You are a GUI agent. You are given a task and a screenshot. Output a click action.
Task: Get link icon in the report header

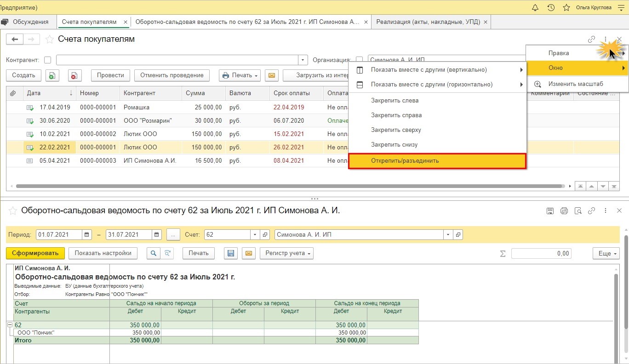592,211
